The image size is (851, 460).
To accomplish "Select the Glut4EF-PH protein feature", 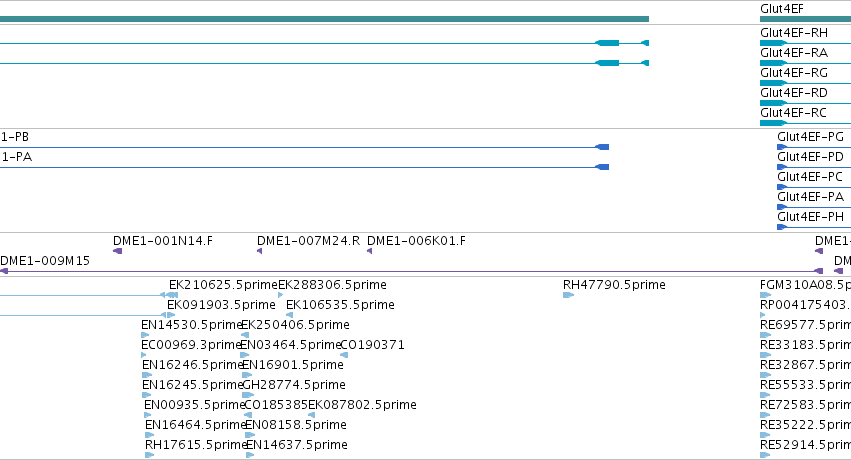I will (814, 227).
